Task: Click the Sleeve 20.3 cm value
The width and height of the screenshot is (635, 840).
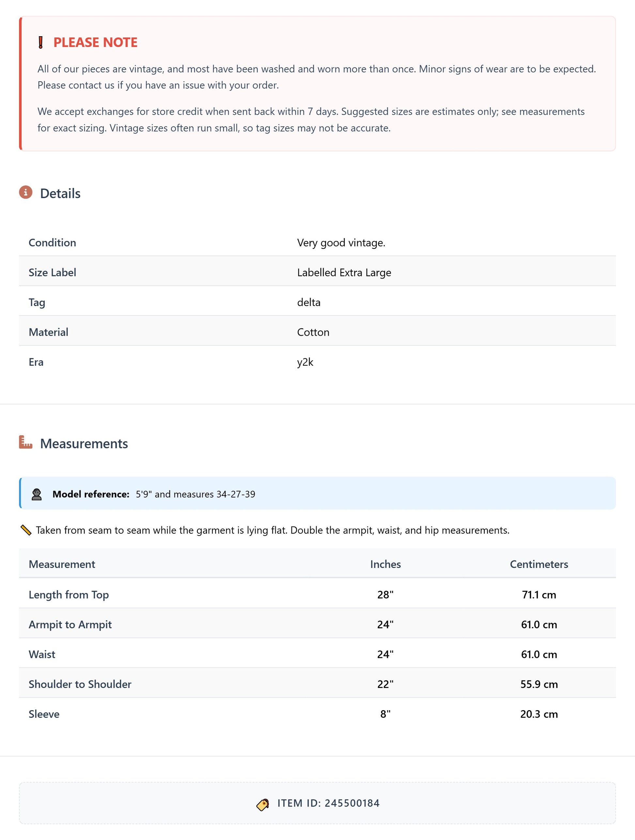Action: [539, 714]
